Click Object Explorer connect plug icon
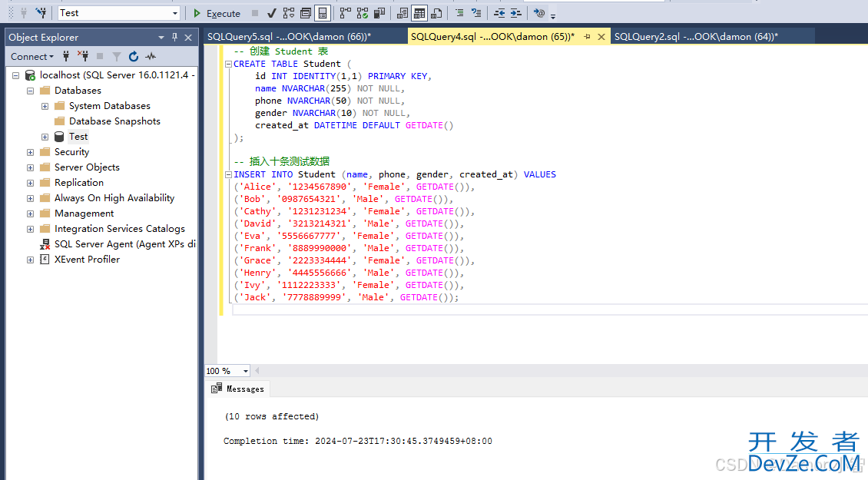 pos(66,56)
